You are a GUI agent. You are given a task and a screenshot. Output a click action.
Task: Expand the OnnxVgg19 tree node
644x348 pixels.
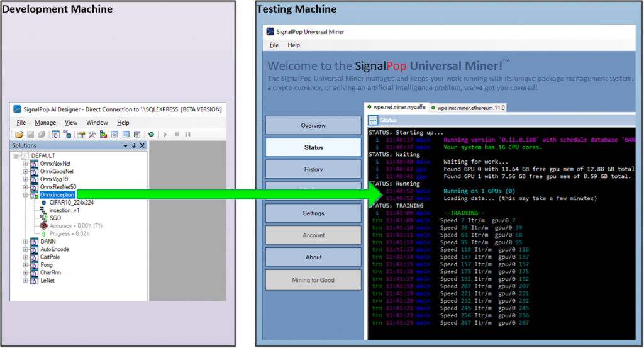25,179
